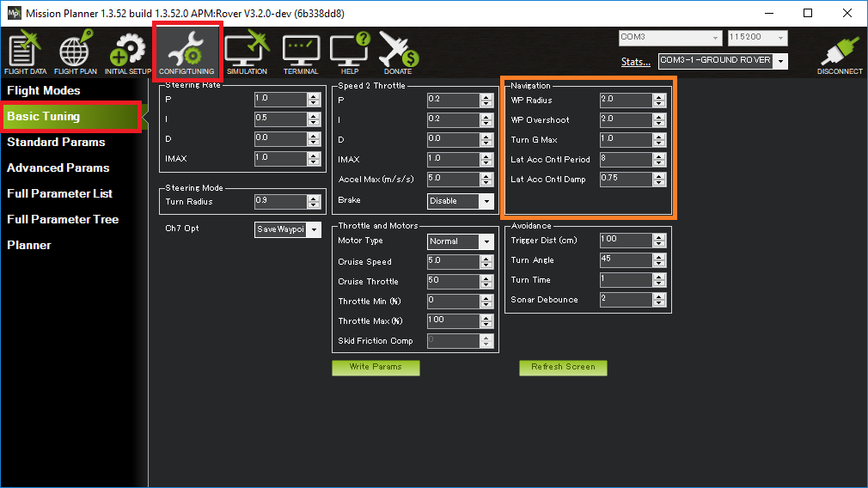Open the Simulation monitor icon
Screen dimensions: 868x488
(247, 52)
